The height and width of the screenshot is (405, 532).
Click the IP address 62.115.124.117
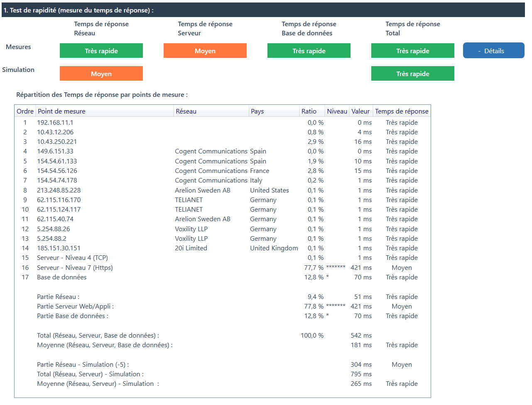coord(59,210)
